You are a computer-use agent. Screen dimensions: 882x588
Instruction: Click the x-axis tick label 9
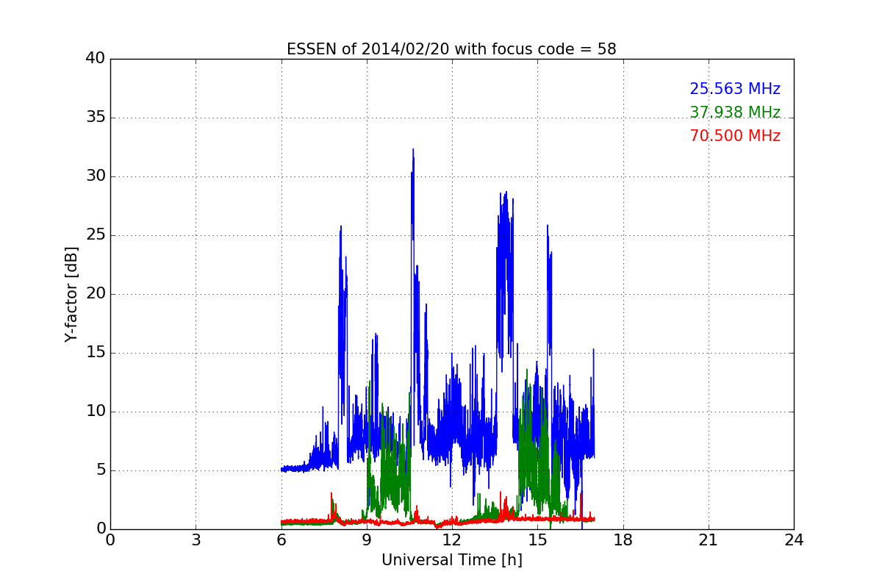(x=367, y=540)
